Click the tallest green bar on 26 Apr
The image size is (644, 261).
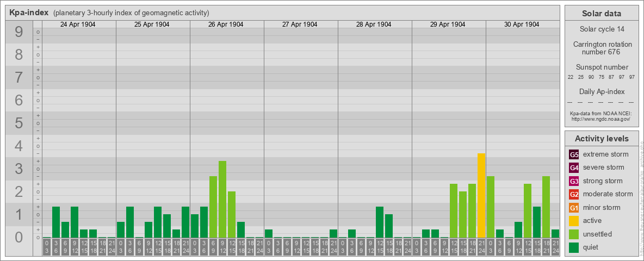pyautogui.click(x=222, y=200)
